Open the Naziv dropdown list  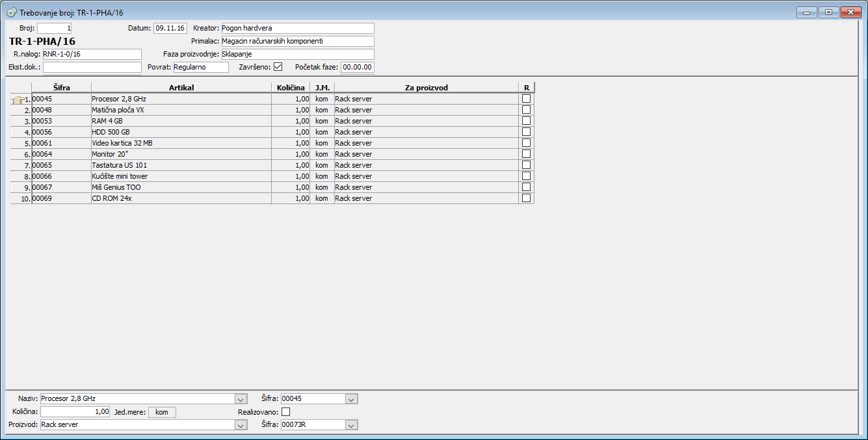coord(241,399)
